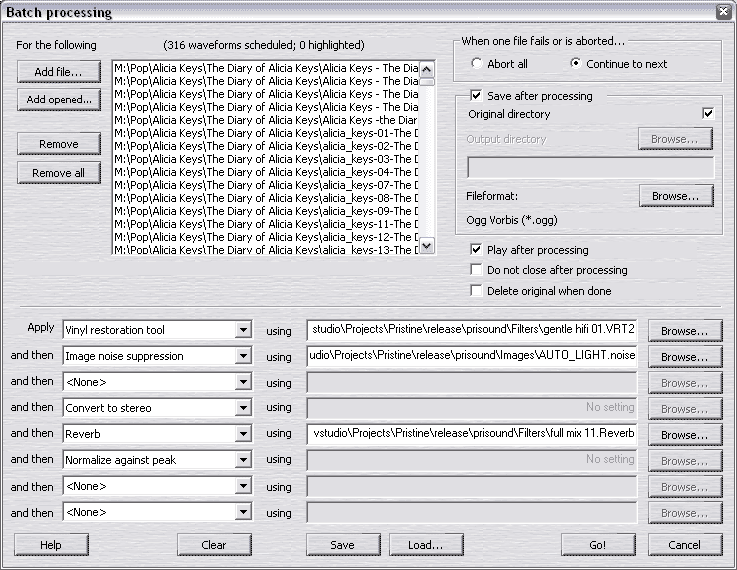The width and height of the screenshot is (737, 570).
Task: Open the Normalize against peak dropdown
Action: point(243,460)
